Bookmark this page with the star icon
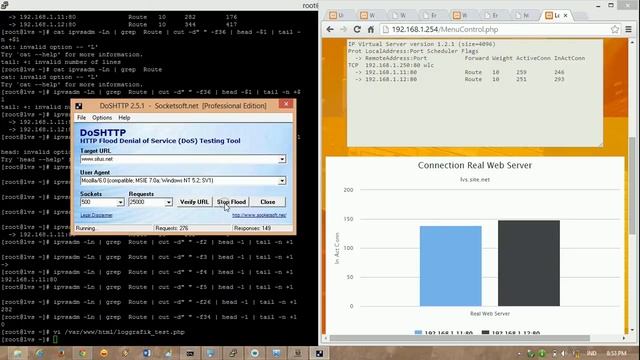Viewport: 640px width, 360px height. click(x=615, y=29)
